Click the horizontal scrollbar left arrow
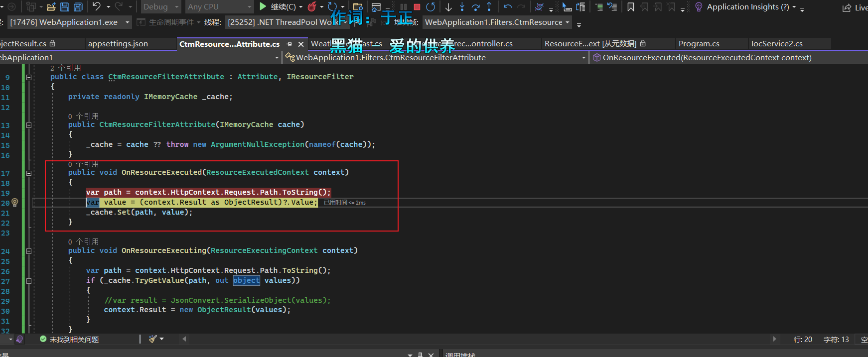The width and height of the screenshot is (868, 357). 184,339
